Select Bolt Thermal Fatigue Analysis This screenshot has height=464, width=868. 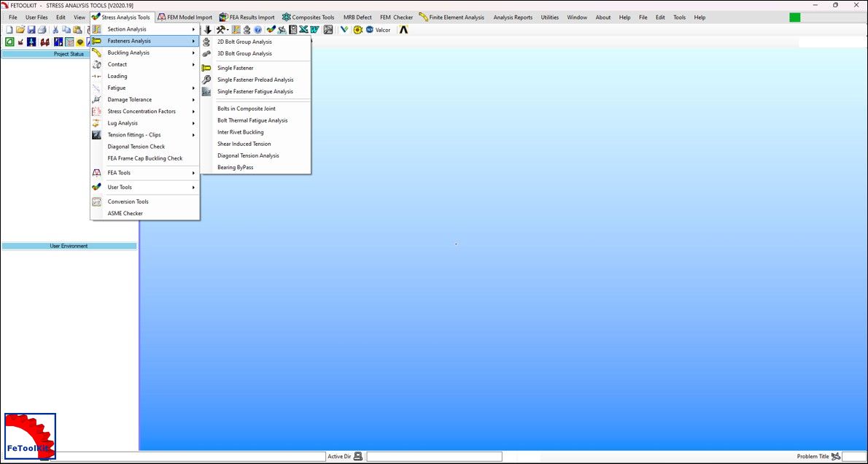click(x=256, y=120)
